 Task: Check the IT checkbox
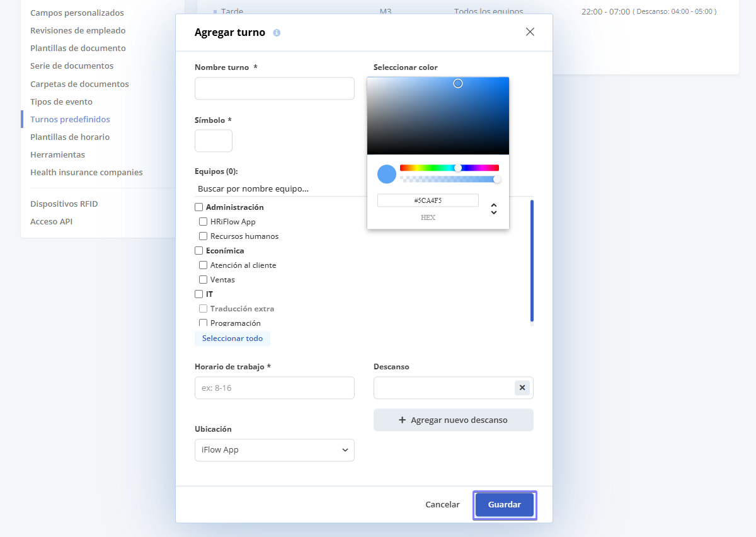(x=199, y=294)
